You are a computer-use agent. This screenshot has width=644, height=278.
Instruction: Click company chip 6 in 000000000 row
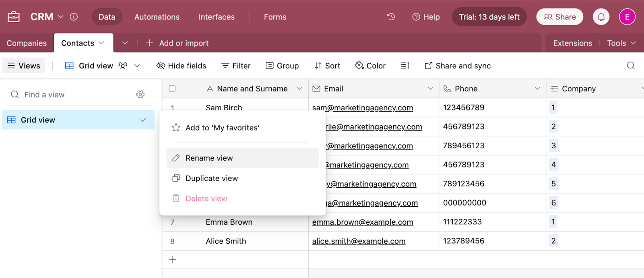553,203
